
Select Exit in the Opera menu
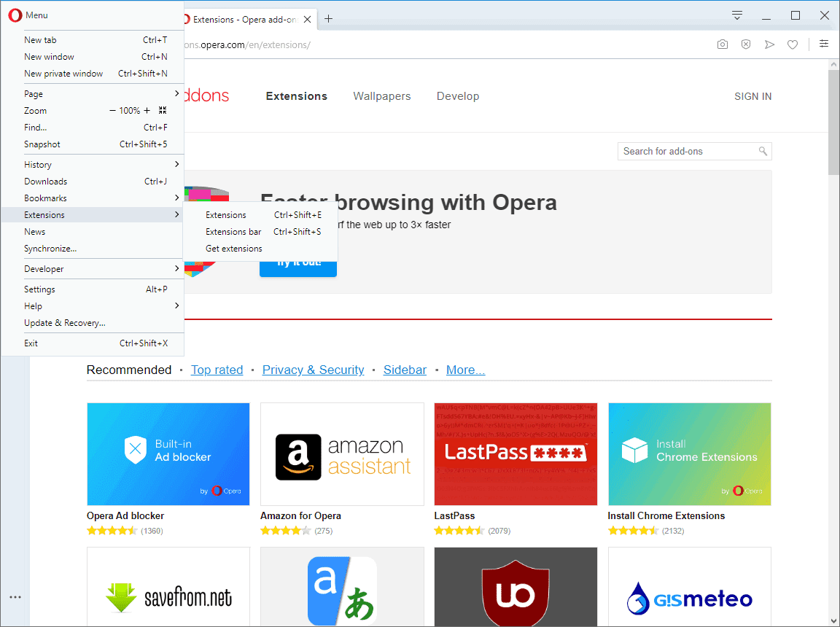[x=93, y=343]
